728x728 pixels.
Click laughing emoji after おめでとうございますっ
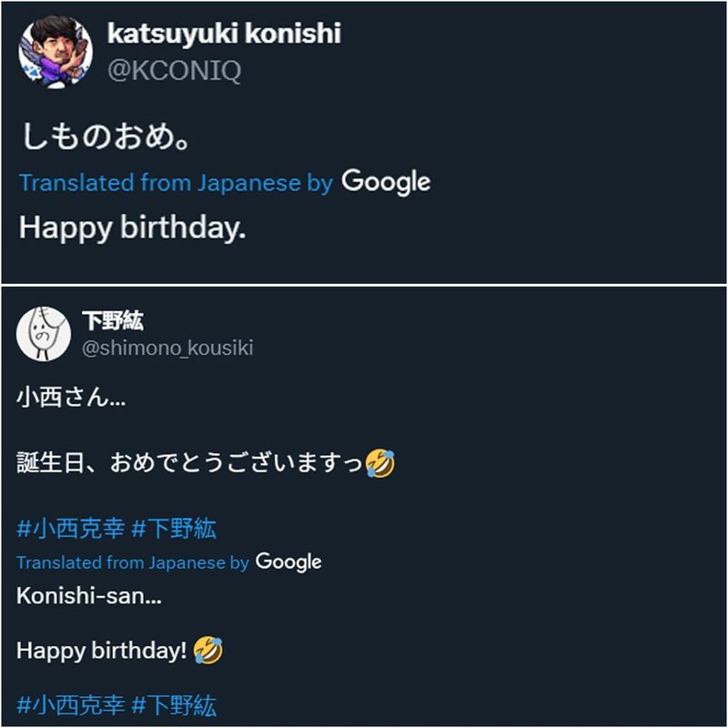[x=379, y=464]
